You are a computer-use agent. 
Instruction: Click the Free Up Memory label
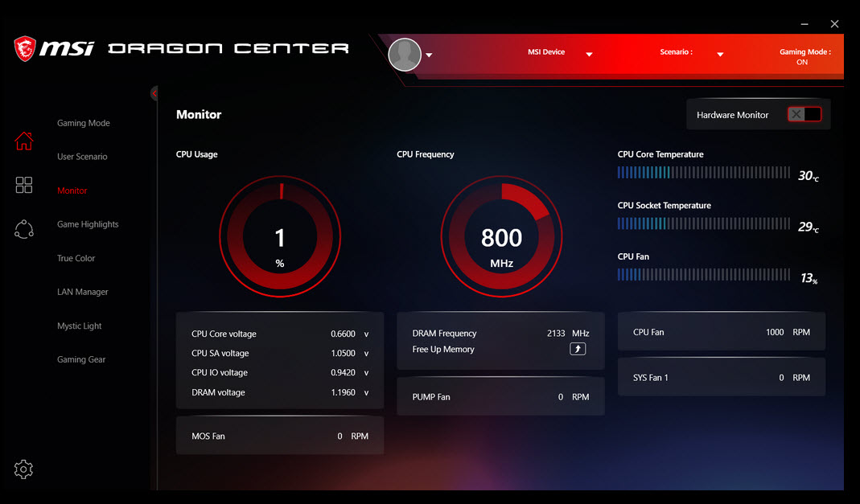(x=443, y=349)
